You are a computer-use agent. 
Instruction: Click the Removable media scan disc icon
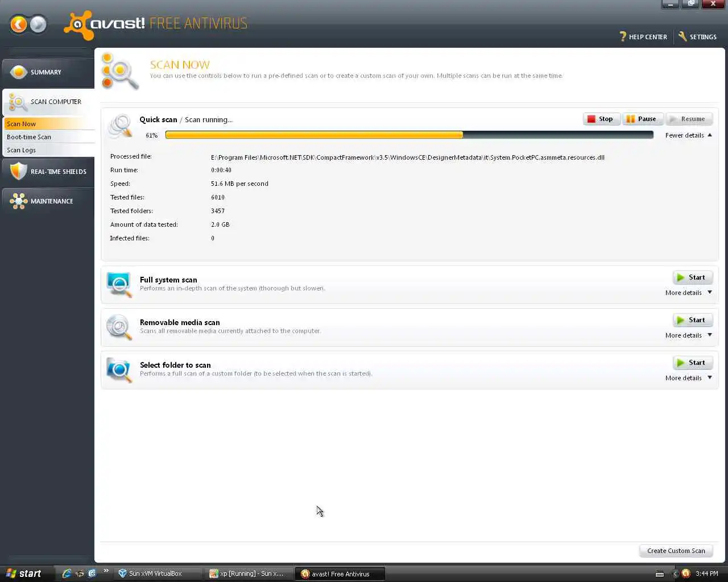point(119,327)
